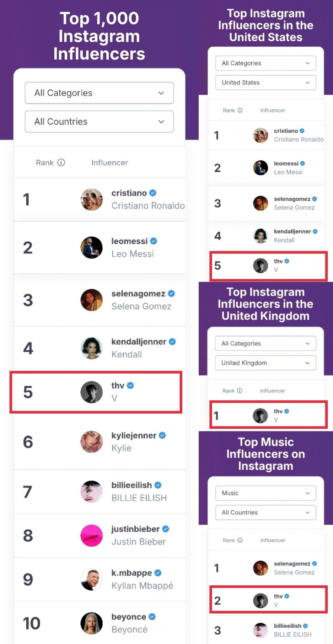Click selenagomez username in Music panel
This screenshot has height=644, width=333.
pyautogui.click(x=292, y=564)
